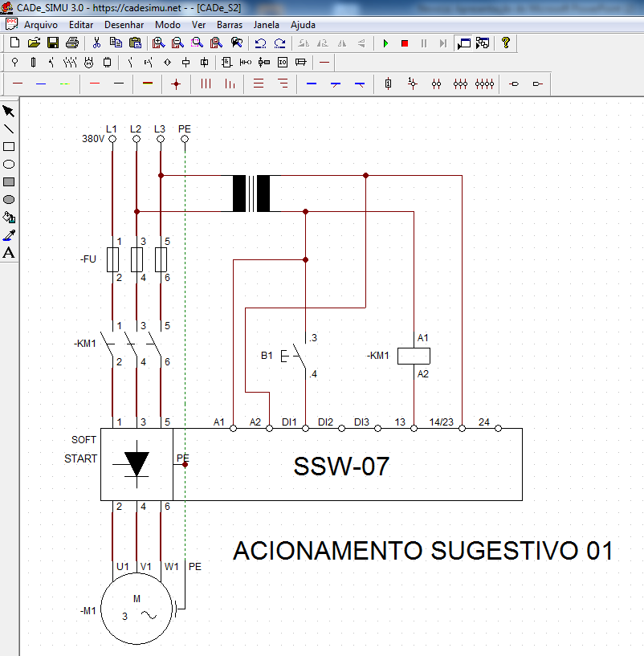Create a new document with New icon
The width and height of the screenshot is (644, 656).
14,43
